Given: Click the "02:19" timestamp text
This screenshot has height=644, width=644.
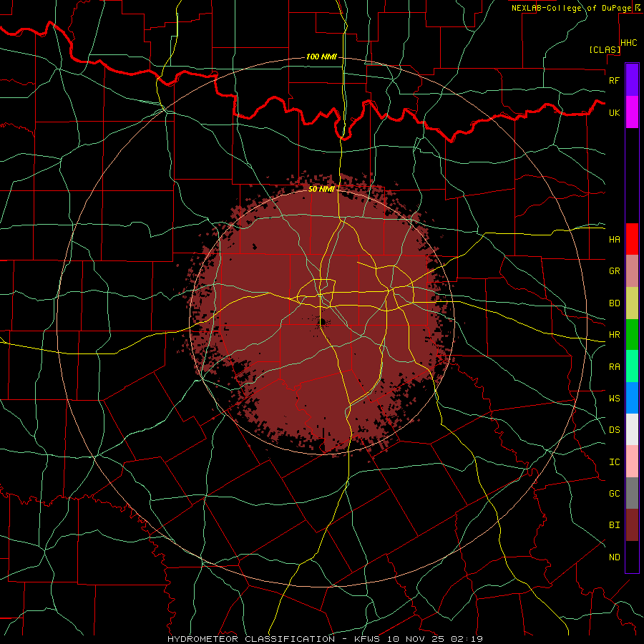Looking at the screenshot, I should (467, 639).
